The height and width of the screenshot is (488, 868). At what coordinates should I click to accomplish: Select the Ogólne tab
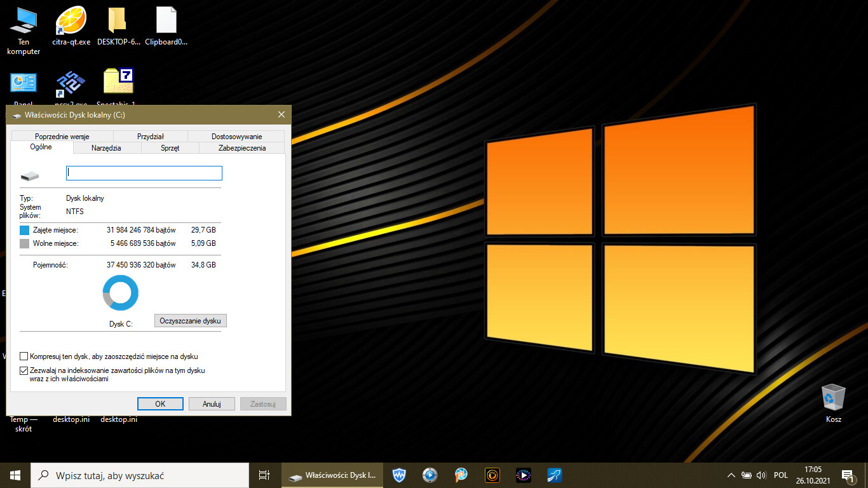click(41, 147)
